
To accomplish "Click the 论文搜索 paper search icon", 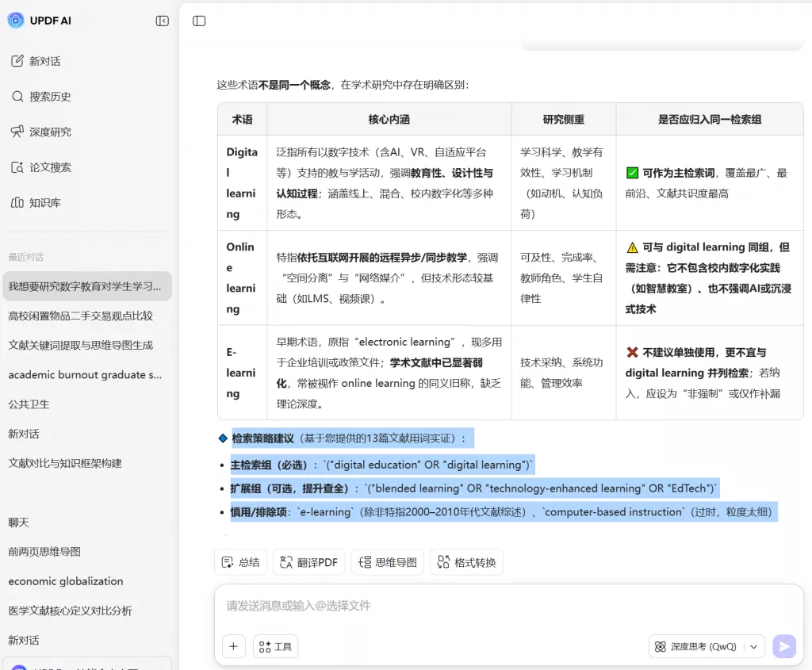I will coord(17,167).
